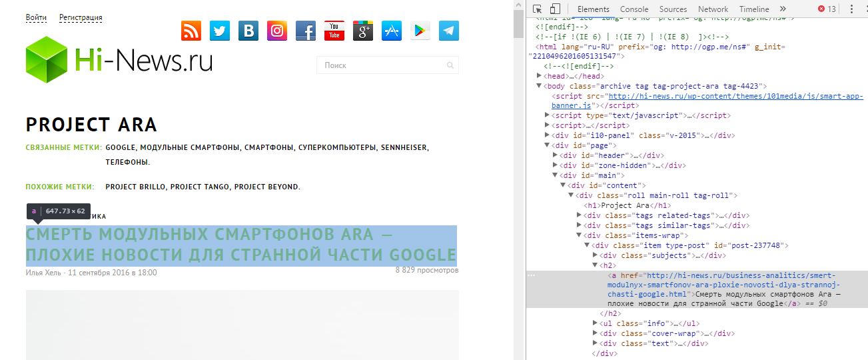Collapse the items-wrap div node

click(580, 235)
